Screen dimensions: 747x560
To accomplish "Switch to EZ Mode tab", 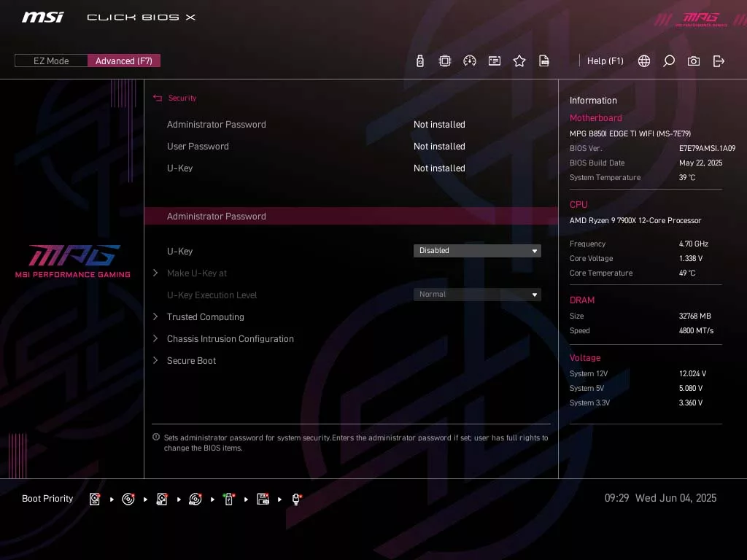I will (x=51, y=61).
